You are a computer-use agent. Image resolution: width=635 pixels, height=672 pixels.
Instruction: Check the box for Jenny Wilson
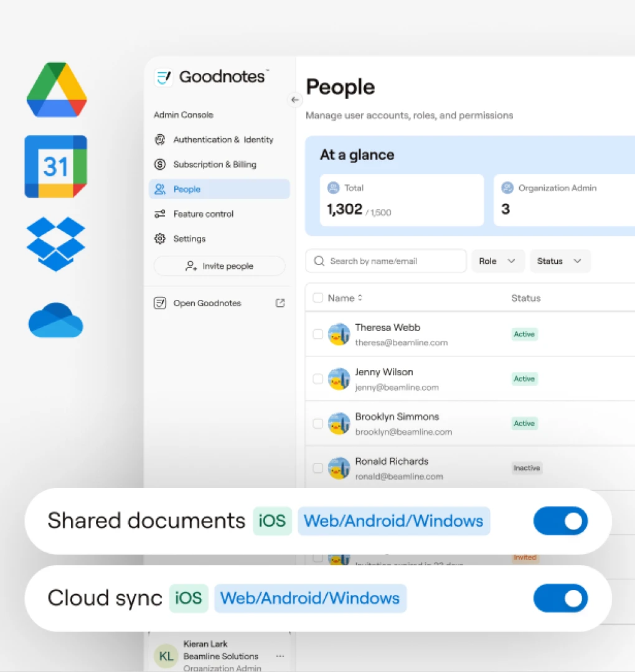[x=317, y=379]
